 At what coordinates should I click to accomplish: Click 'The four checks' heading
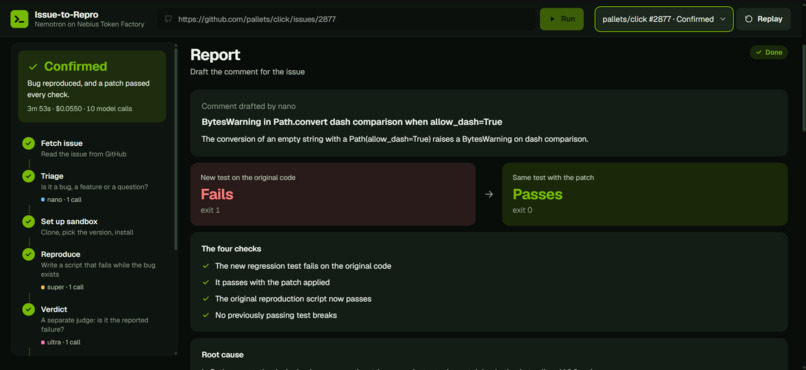click(x=231, y=249)
